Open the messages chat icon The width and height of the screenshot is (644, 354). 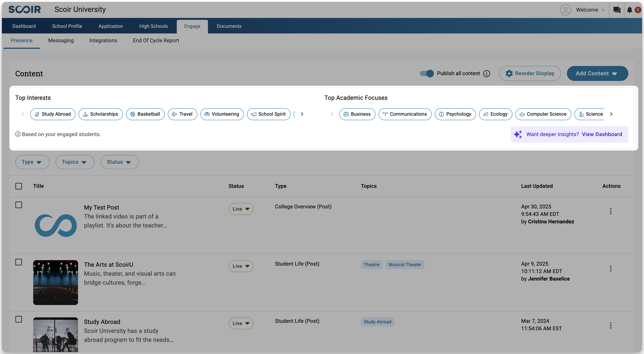coord(617,10)
